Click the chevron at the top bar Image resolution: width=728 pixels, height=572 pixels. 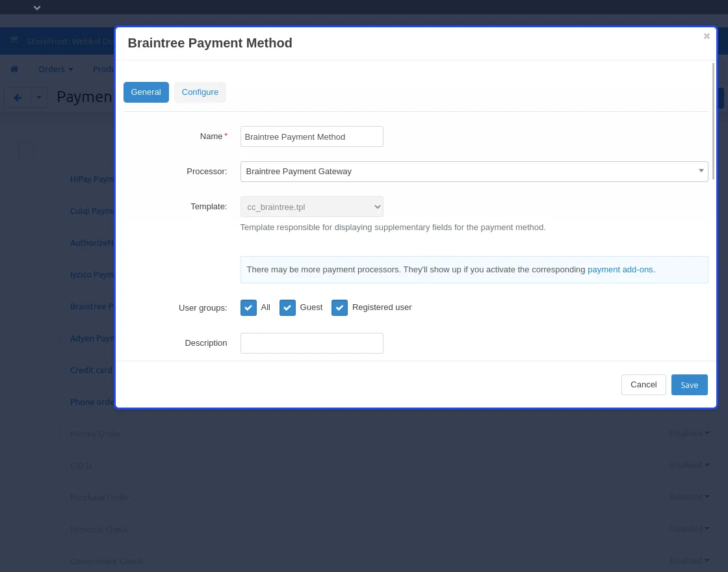click(37, 8)
